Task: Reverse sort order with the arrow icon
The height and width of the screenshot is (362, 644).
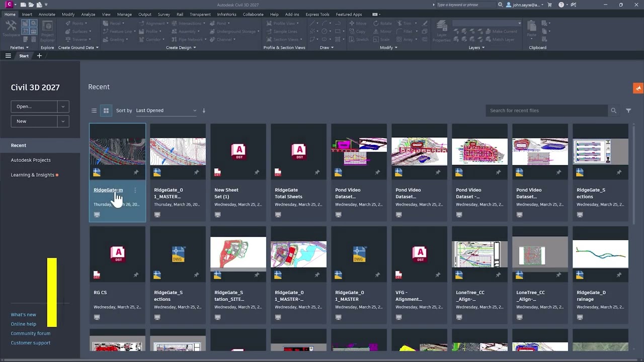Action: 204,111
